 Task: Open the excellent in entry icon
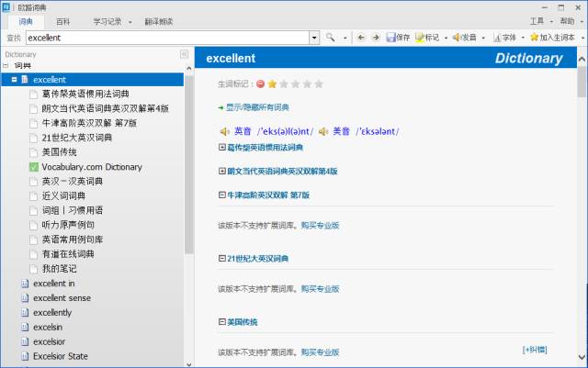[25, 284]
